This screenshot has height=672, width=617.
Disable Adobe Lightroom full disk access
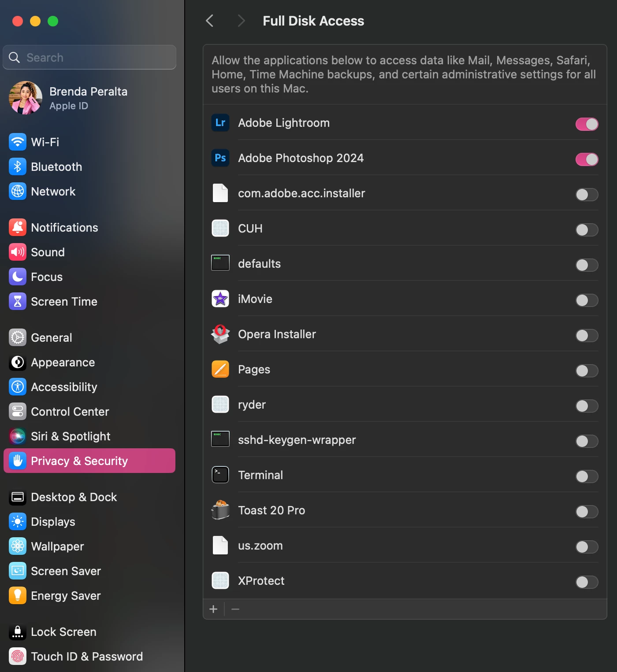tap(587, 124)
